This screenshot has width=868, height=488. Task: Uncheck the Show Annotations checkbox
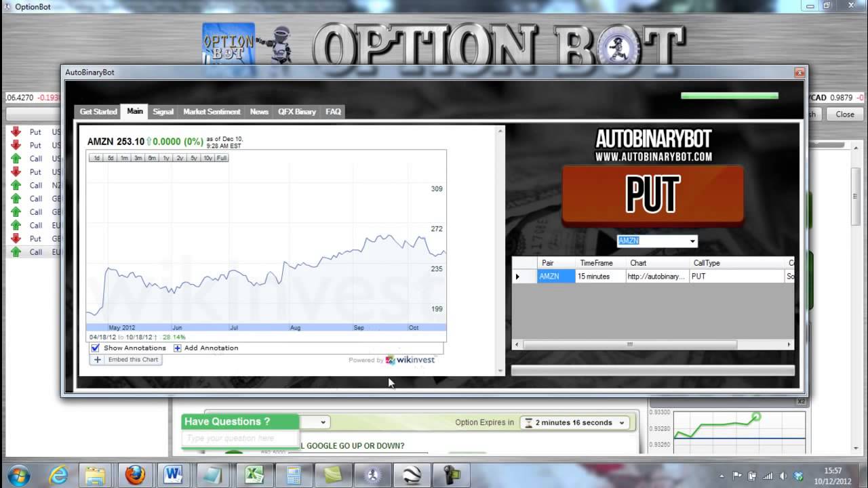(96, 348)
